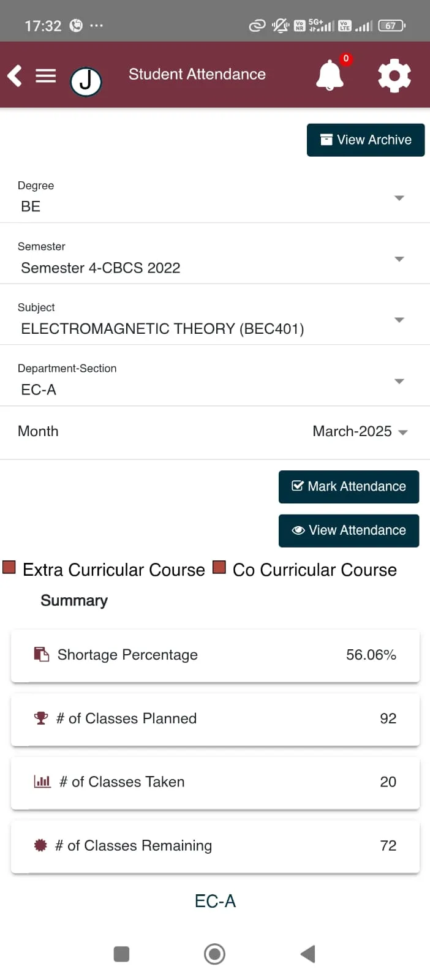Click the View Attendance button

tap(349, 530)
